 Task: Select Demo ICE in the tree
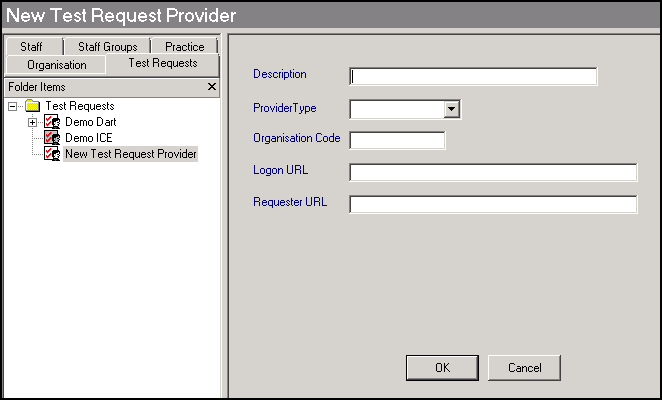(x=89, y=138)
